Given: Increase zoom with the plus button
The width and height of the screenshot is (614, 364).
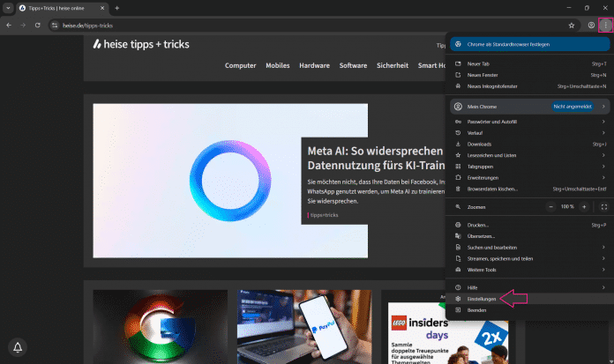Looking at the screenshot, I should [x=587, y=206].
